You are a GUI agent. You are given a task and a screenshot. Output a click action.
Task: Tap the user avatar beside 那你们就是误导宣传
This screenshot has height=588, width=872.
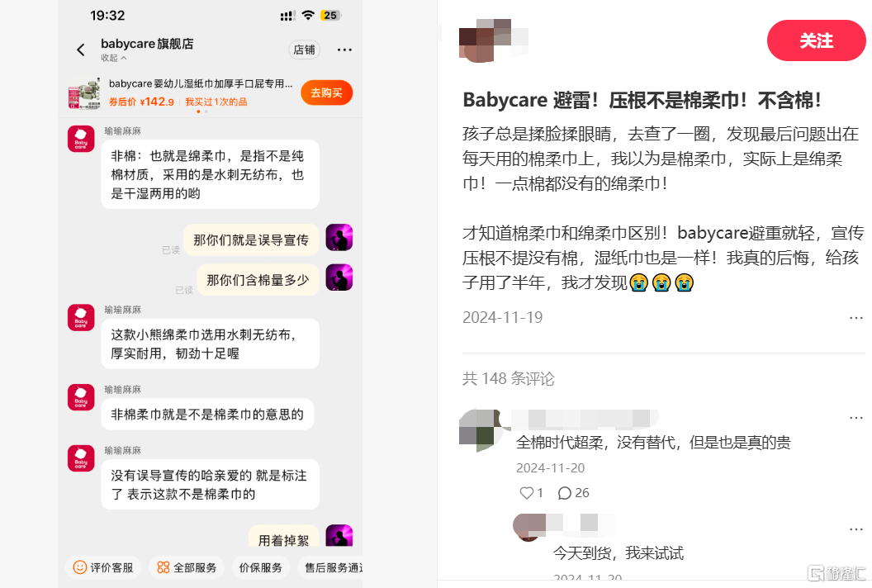pos(339,238)
